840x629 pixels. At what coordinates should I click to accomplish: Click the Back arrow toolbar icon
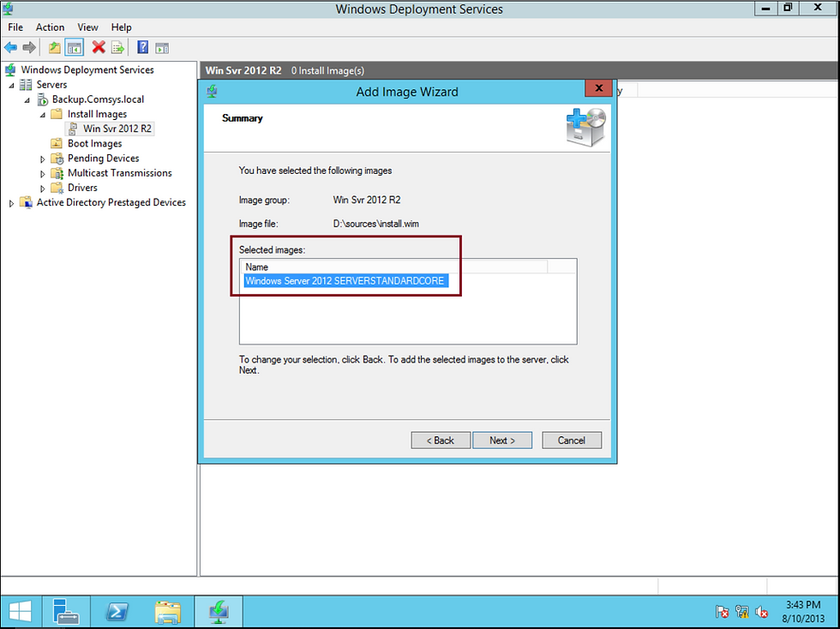tap(10, 48)
